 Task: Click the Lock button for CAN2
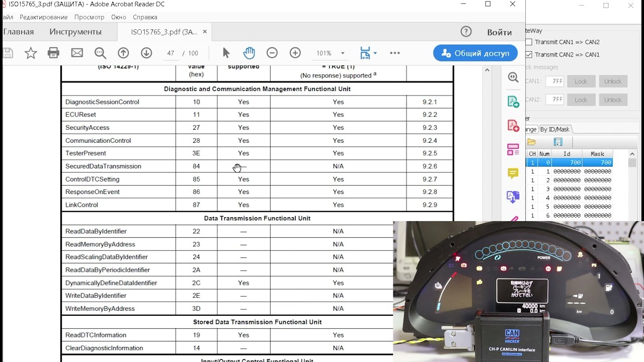(x=581, y=100)
